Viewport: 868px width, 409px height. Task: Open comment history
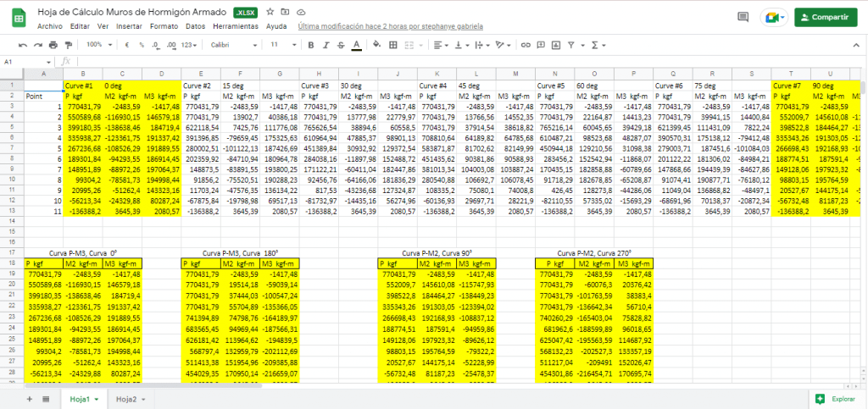tap(743, 17)
